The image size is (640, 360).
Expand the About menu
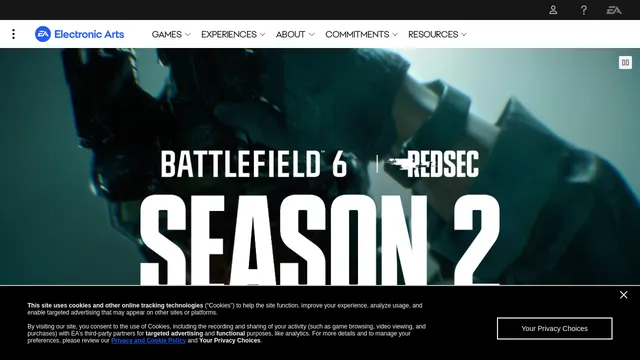295,34
